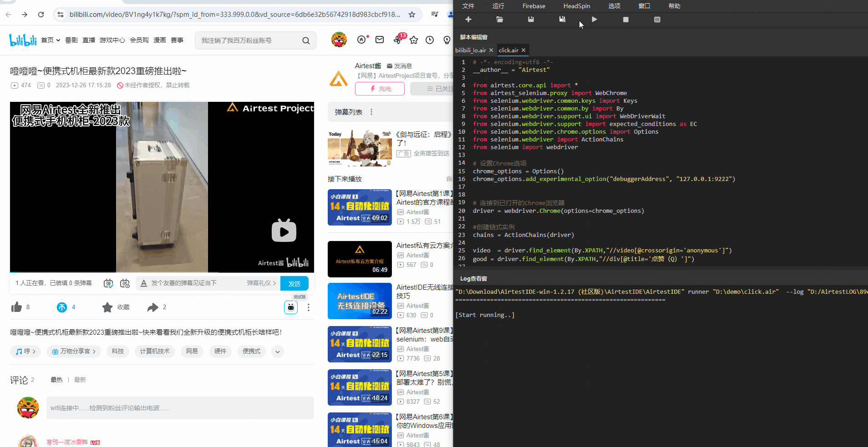Click the search magnifier icon on bilibili

click(306, 40)
